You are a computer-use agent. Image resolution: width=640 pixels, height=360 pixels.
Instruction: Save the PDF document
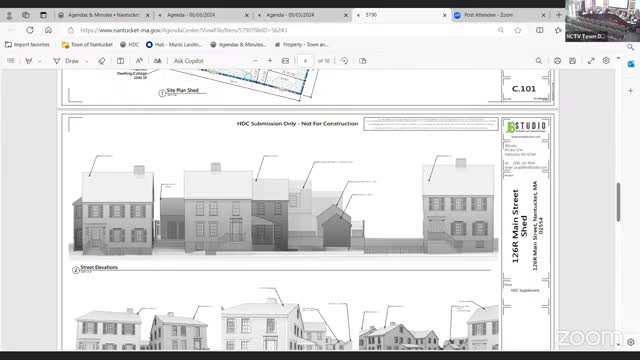pyautogui.click(x=573, y=61)
